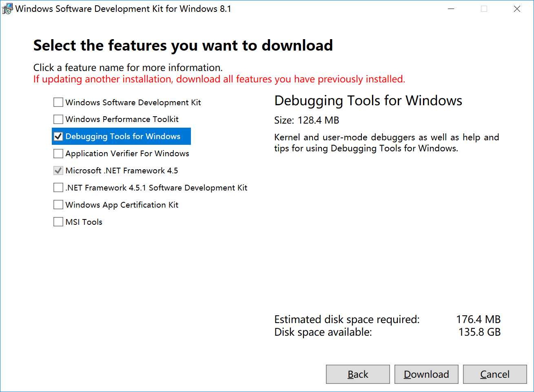The image size is (534, 392).
Task: Click the greyed Microsoft .NET Framework 4.5 checkbox
Action: 58,171
